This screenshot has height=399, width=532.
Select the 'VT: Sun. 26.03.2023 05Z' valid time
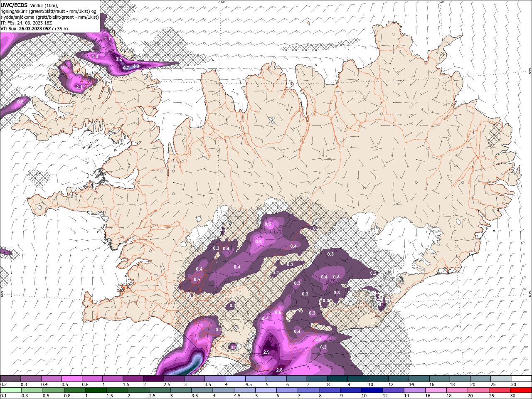[26, 29]
